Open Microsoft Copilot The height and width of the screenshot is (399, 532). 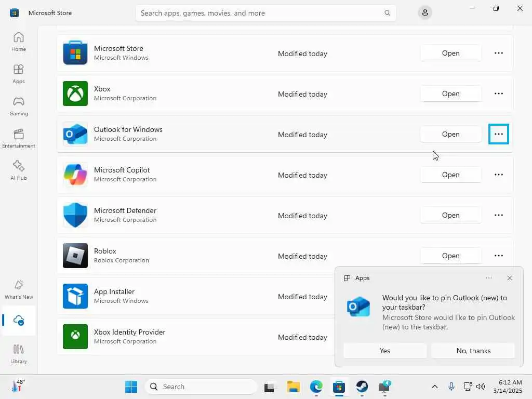tap(450, 175)
